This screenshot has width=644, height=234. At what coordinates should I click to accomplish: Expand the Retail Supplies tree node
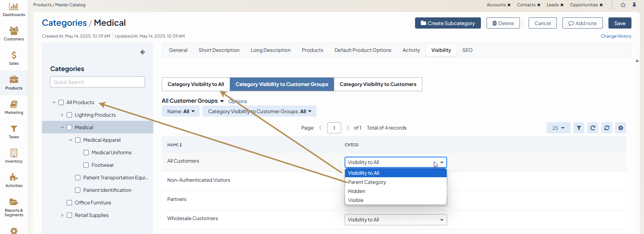point(62,215)
